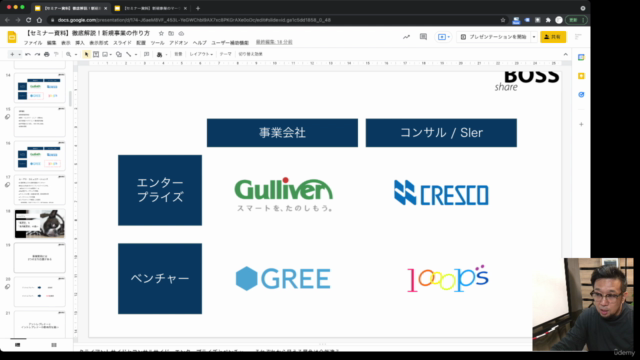Image resolution: width=640 pixels, height=360 pixels.
Task: Open the アドオン add-ons menu
Action: coord(178,43)
